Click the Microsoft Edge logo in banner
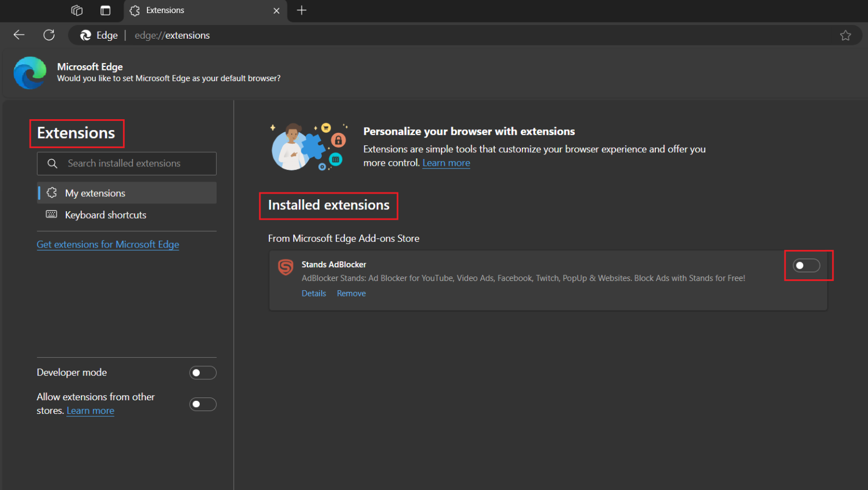 pos(30,73)
